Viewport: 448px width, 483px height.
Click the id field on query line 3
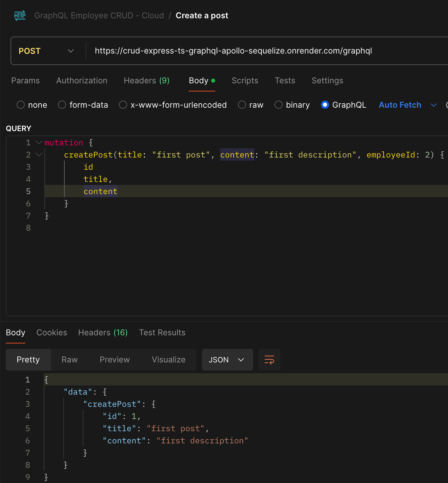click(88, 167)
